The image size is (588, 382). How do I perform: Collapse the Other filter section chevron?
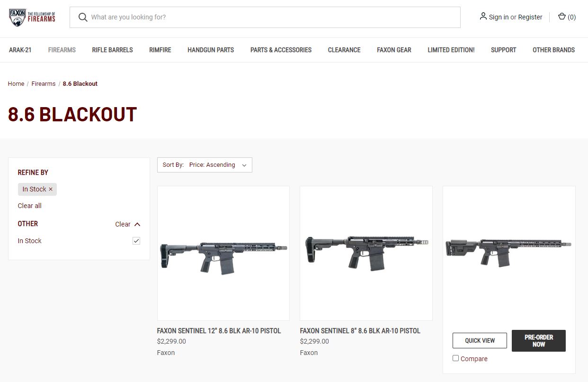[x=137, y=224]
